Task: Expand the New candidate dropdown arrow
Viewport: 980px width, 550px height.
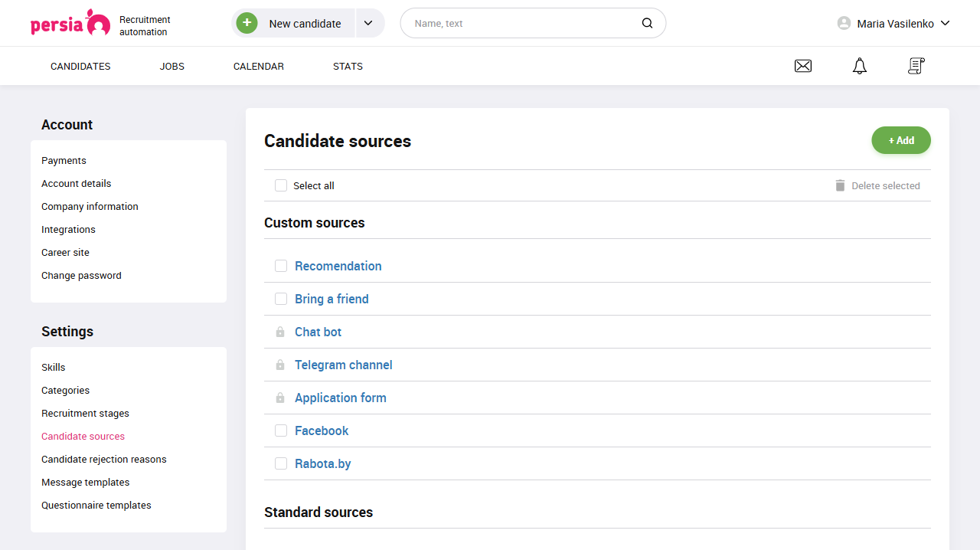Action: coord(369,23)
